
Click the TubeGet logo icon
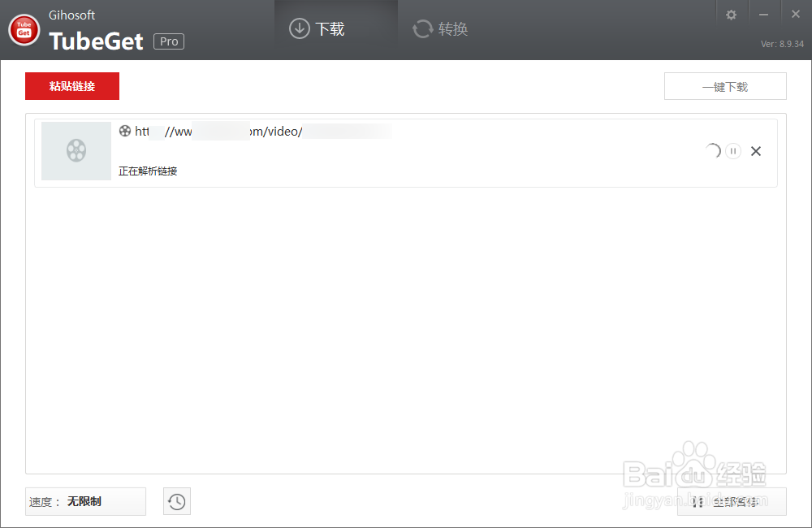tap(24, 29)
